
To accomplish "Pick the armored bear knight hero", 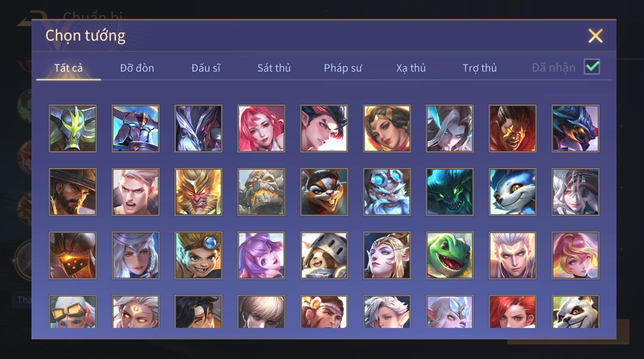I will click(x=324, y=255).
